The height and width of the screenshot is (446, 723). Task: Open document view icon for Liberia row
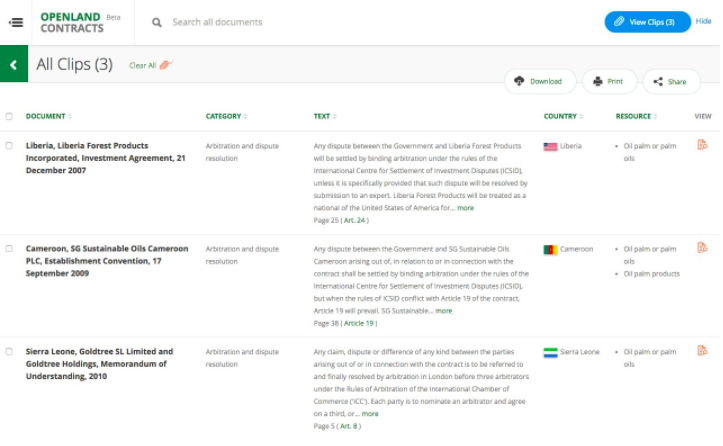pyautogui.click(x=702, y=145)
